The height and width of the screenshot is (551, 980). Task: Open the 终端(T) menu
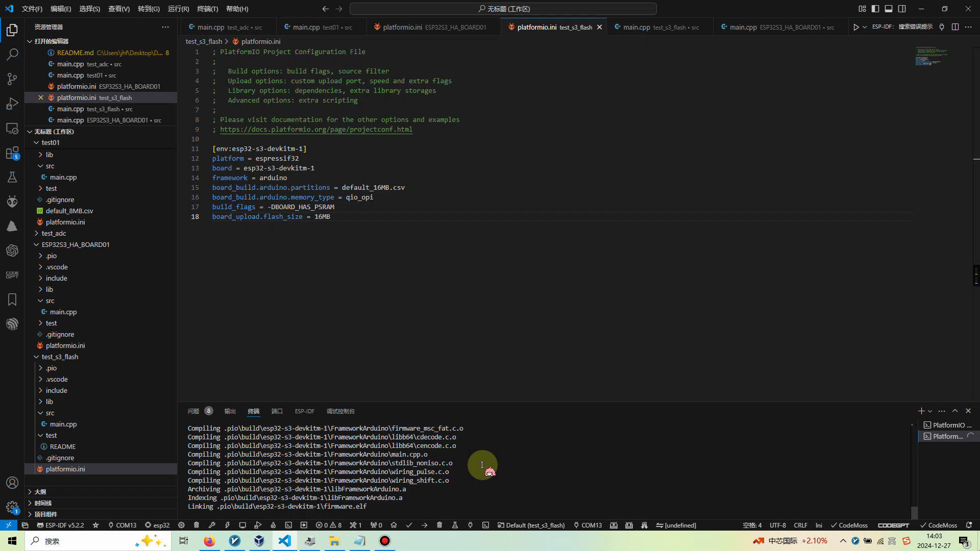207,9
